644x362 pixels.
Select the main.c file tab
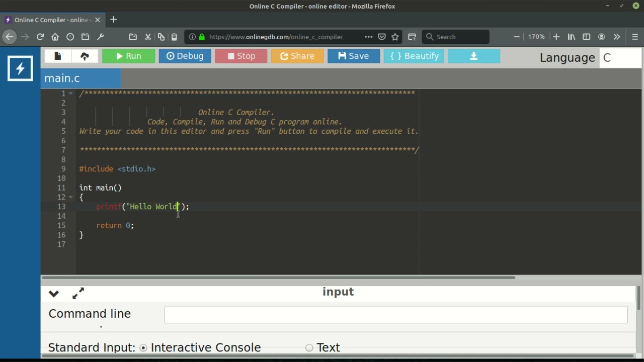pos(80,78)
